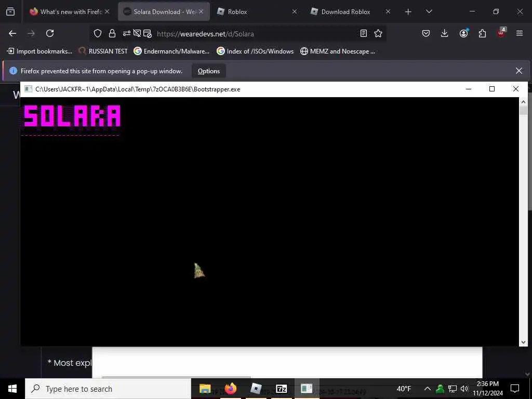Screen dimensions: 532x399
Task: Reload the current page
Action: click(x=50, y=33)
